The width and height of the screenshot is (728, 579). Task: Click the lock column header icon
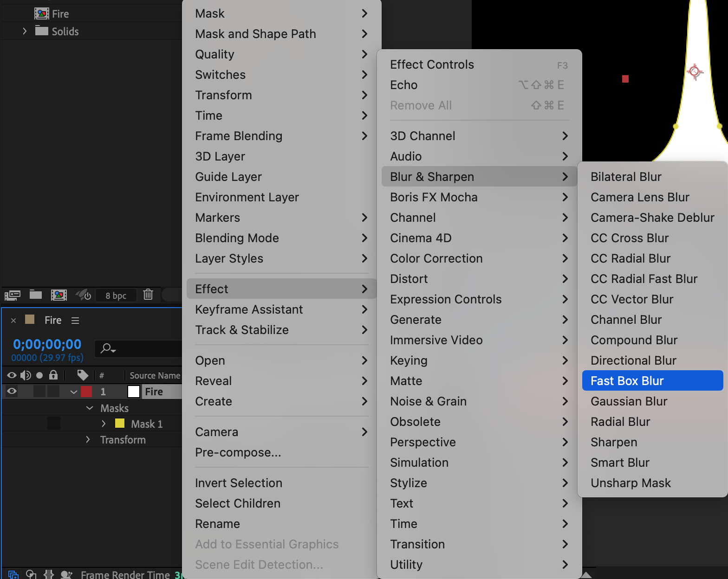[53, 375]
